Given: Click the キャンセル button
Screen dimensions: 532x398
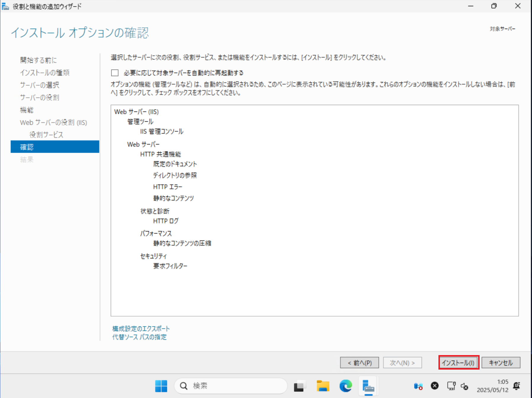Looking at the screenshot, I should coord(501,362).
